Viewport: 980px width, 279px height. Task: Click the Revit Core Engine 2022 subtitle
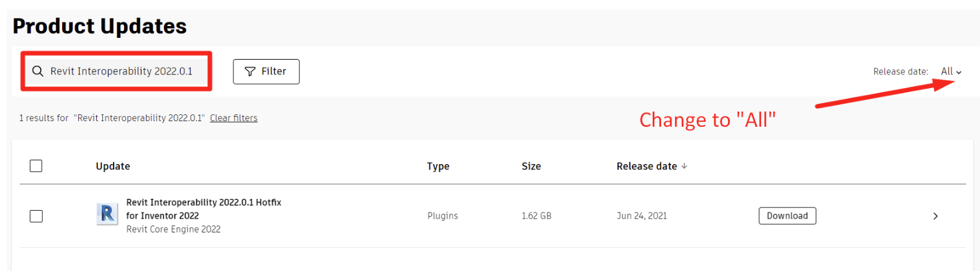[x=173, y=229]
